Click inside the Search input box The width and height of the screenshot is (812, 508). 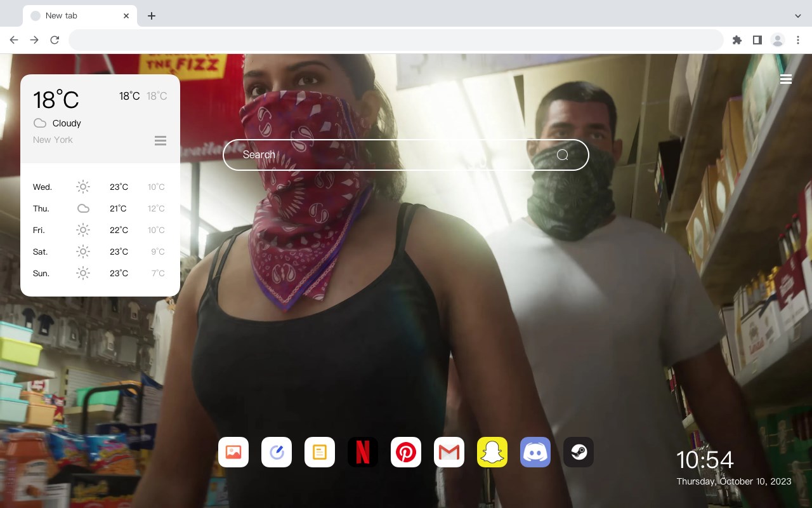coord(406,155)
